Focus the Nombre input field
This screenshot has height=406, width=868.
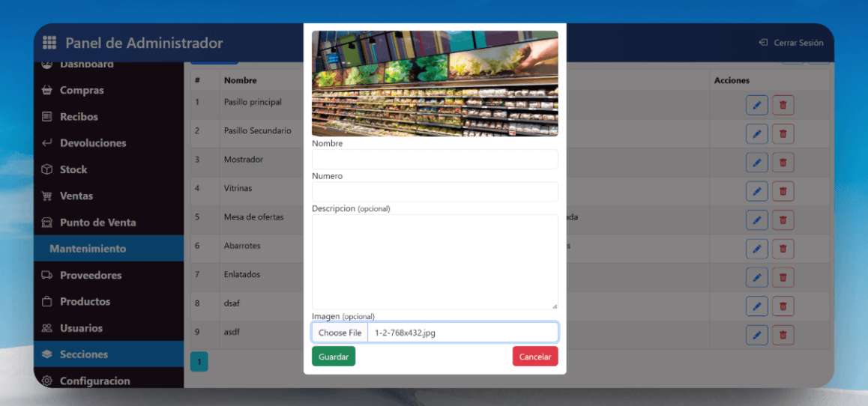coord(435,160)
